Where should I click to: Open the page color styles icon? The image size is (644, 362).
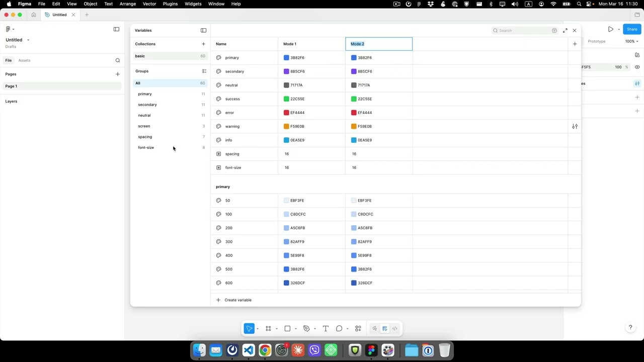coord(637,55)
